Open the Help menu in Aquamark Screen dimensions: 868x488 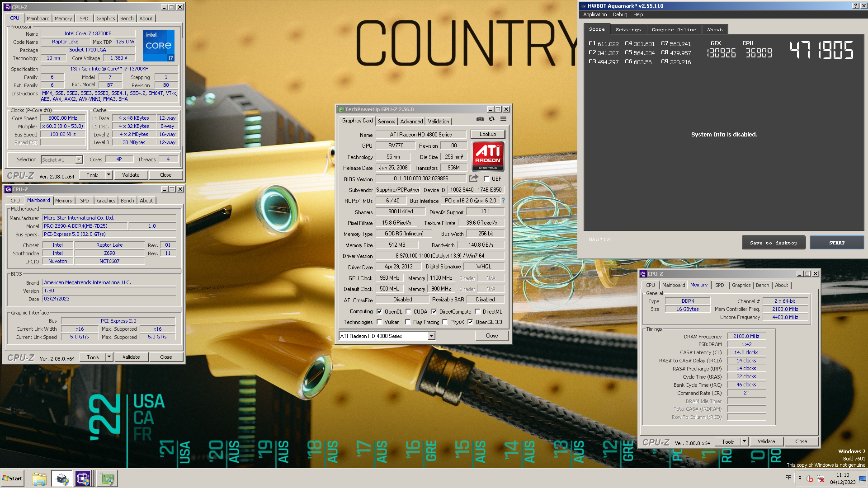click(x=638, y=14)
